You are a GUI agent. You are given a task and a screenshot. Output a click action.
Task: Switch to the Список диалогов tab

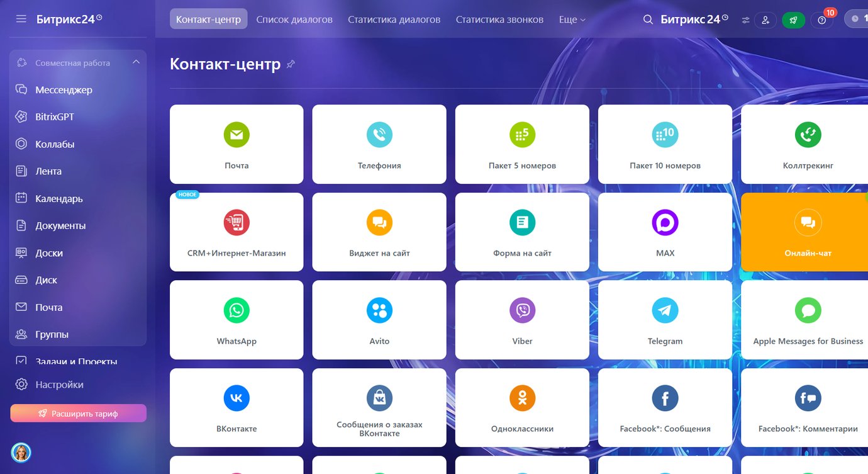294,20
